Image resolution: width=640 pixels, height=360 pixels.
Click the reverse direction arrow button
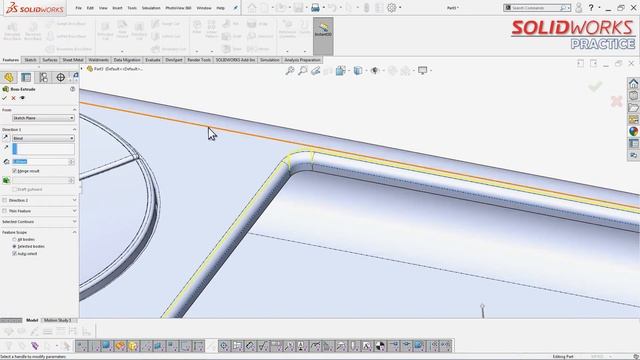pos(6,138)
